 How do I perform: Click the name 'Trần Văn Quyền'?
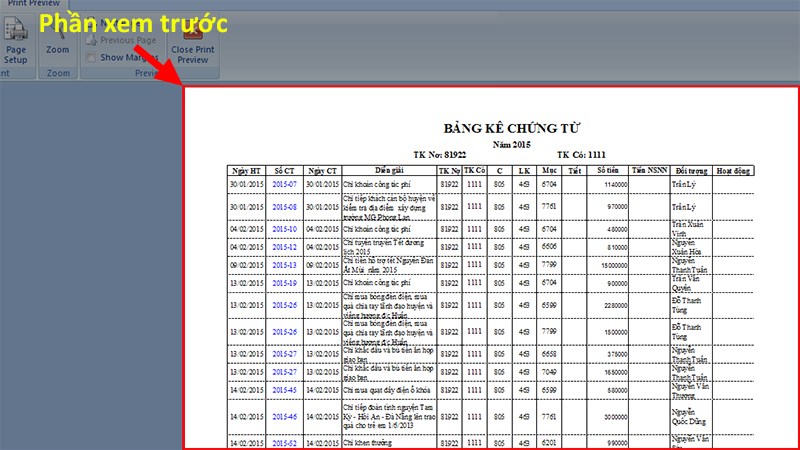(686, 283)
